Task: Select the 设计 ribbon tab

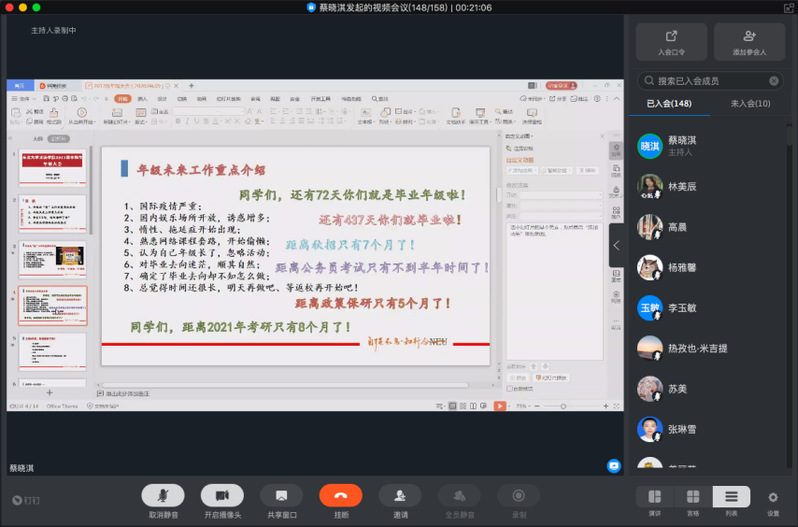Action: (162, 99)
